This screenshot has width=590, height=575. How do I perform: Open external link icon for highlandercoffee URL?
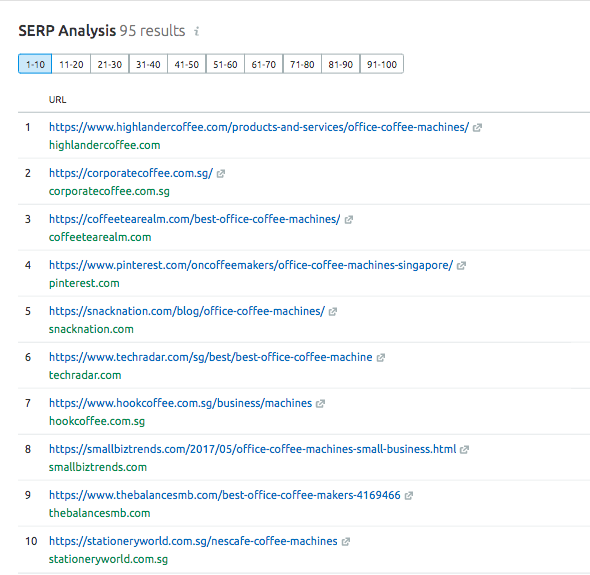click(477, 128)
